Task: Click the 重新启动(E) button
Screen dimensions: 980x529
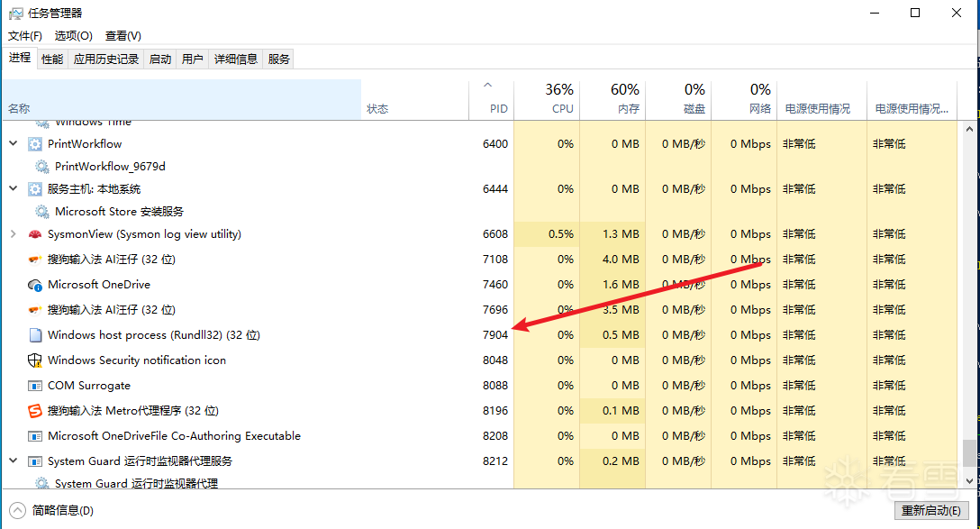Action: [x=930, y=510]
